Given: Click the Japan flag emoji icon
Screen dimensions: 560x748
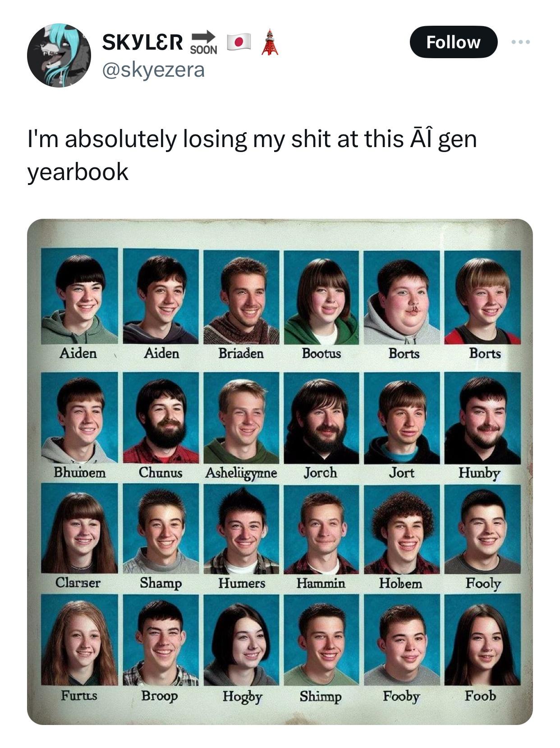Looking at the screenshot, I should (239, 42).
